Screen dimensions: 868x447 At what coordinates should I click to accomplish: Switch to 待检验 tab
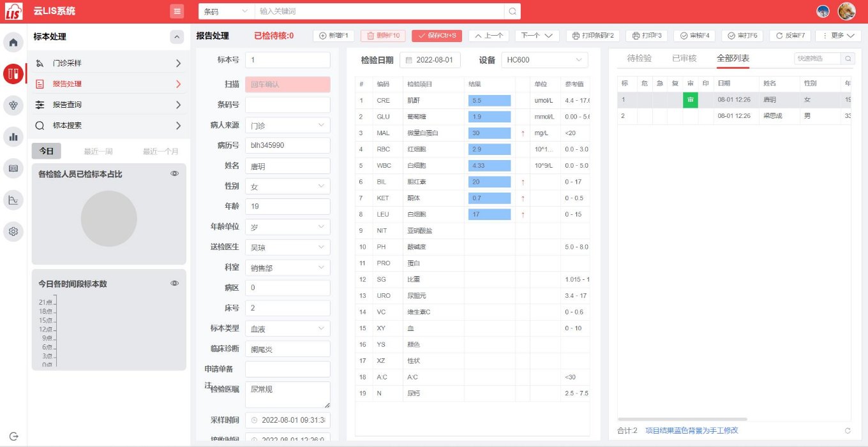(640, 58)
